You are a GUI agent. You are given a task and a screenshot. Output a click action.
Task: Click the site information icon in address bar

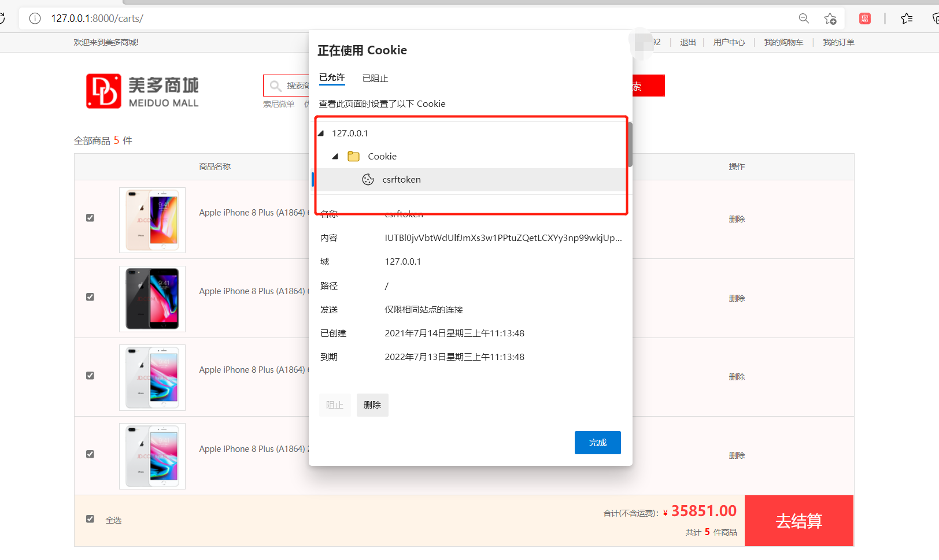pos(35,18)
